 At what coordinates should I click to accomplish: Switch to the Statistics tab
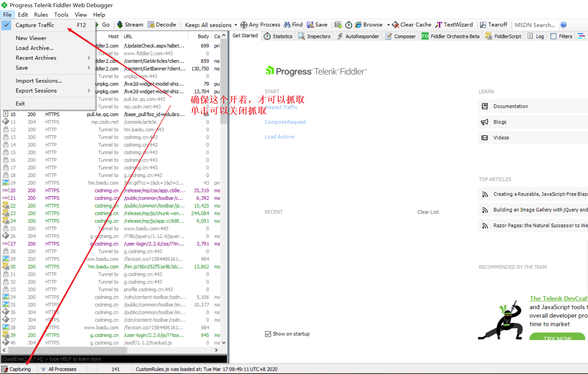278,36
